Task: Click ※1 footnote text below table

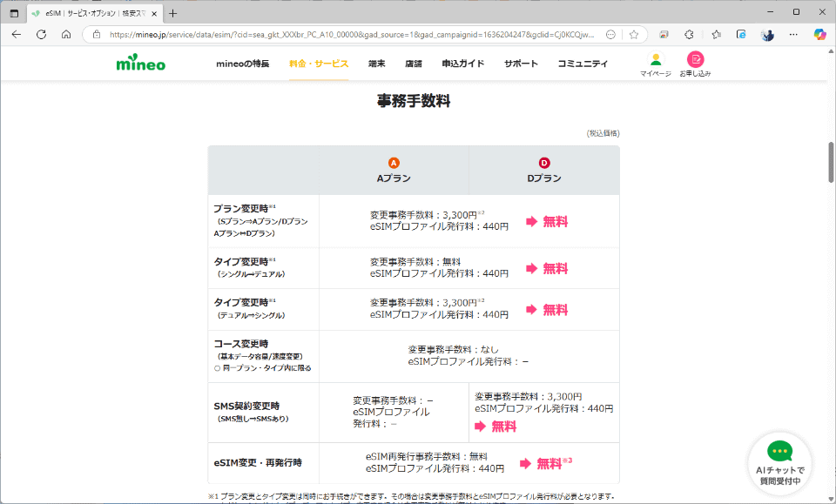Action: (411, 496)
